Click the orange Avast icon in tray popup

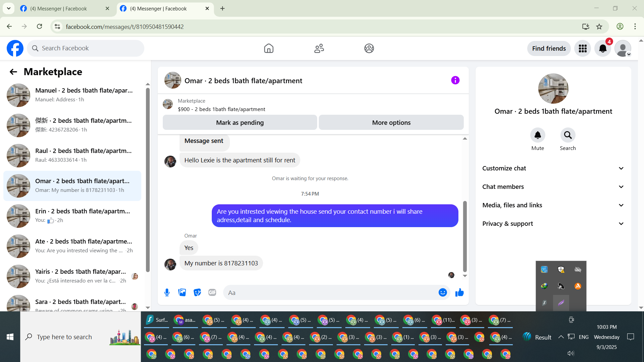pyautogui.click(x=578, y=286)
